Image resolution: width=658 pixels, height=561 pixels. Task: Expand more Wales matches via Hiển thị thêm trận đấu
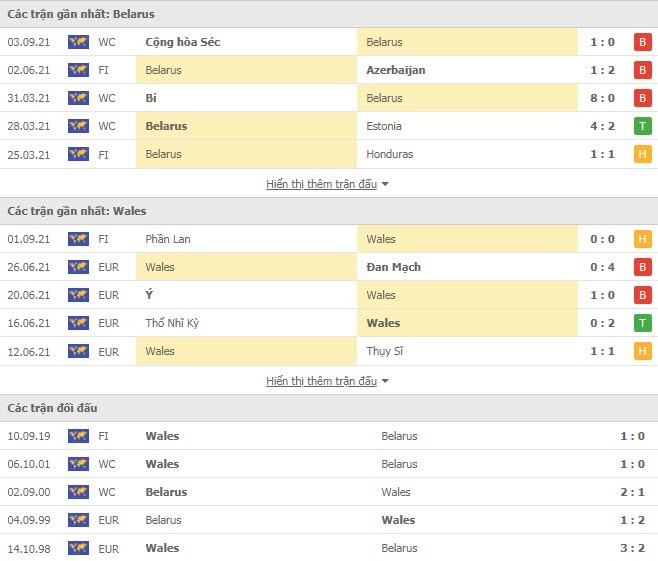[x=321, y=381]
